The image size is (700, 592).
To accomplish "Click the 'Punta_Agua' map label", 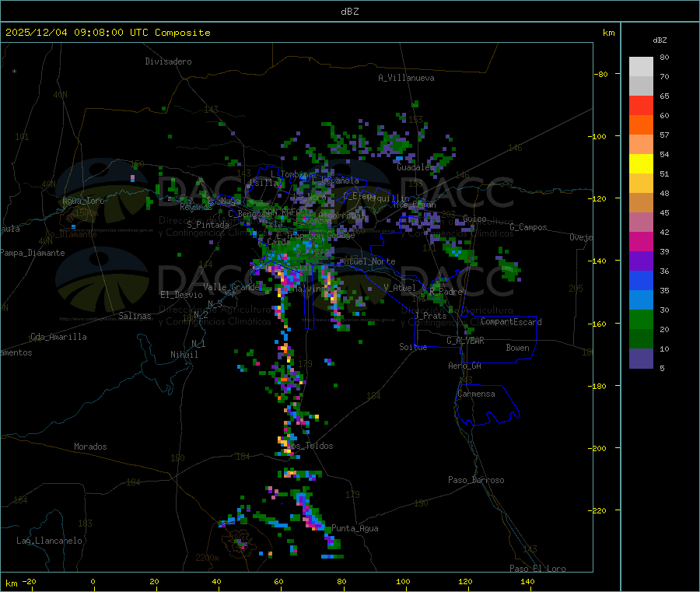I will 355,528.
